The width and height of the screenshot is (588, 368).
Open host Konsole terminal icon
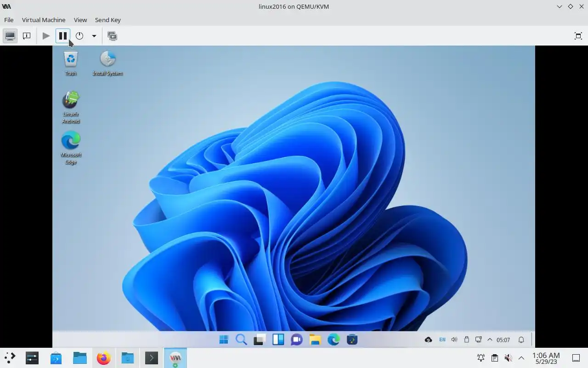tap(152, 358)
